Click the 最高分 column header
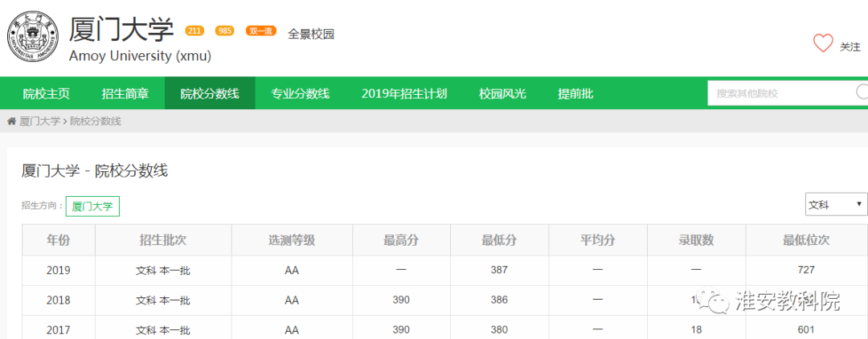The image size is (868, 339). 401,240
